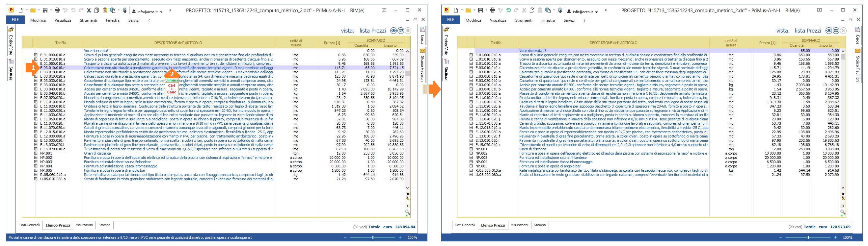
Task: Open quick-access customize arrow in left window
Action: pyautogui.click(x=170, y=11)
